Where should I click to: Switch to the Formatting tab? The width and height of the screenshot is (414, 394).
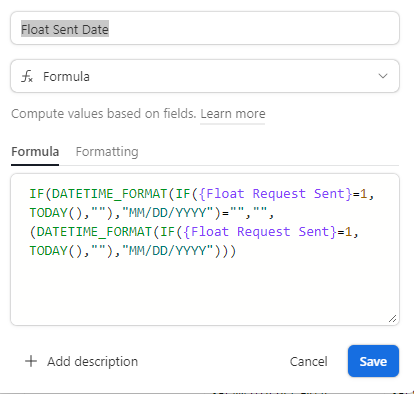click(107, 152)
